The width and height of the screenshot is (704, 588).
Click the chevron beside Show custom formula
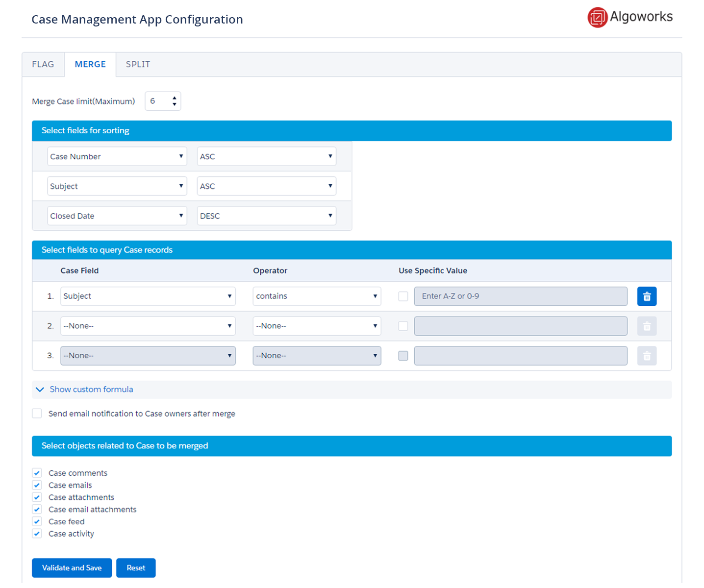40,389
